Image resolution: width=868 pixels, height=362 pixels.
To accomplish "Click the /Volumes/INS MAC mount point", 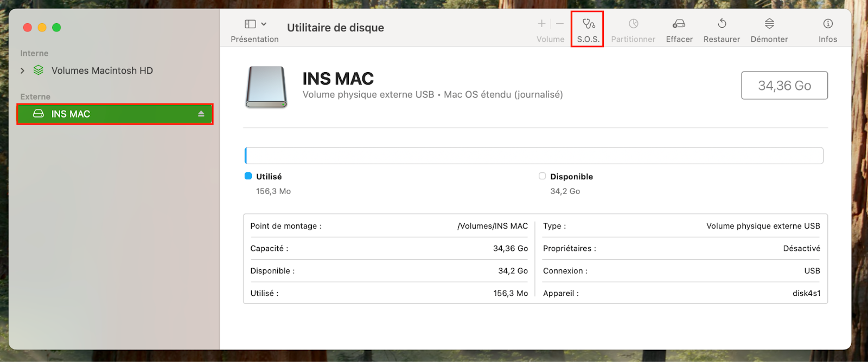I will point(493,226).
